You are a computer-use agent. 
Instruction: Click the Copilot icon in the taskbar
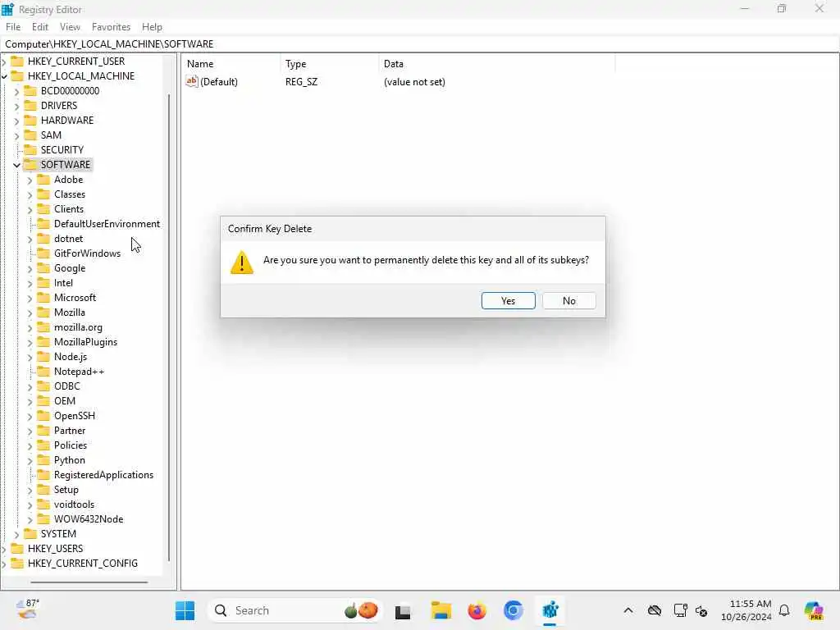814,610
